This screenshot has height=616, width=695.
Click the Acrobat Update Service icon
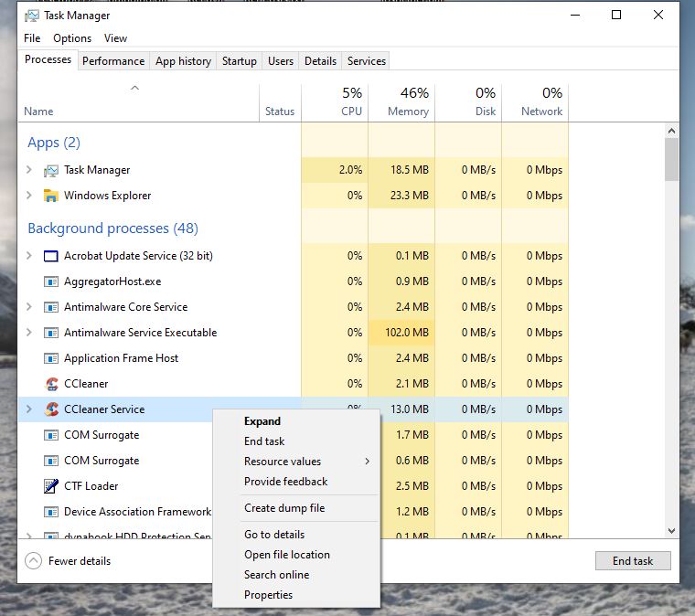point(51,256)
